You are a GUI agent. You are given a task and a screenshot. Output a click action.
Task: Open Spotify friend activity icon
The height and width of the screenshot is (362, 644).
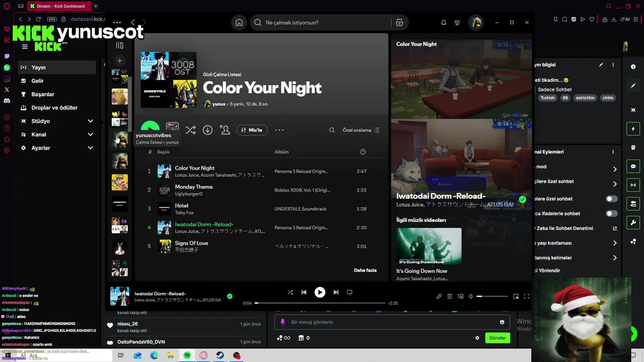[457, 23]
